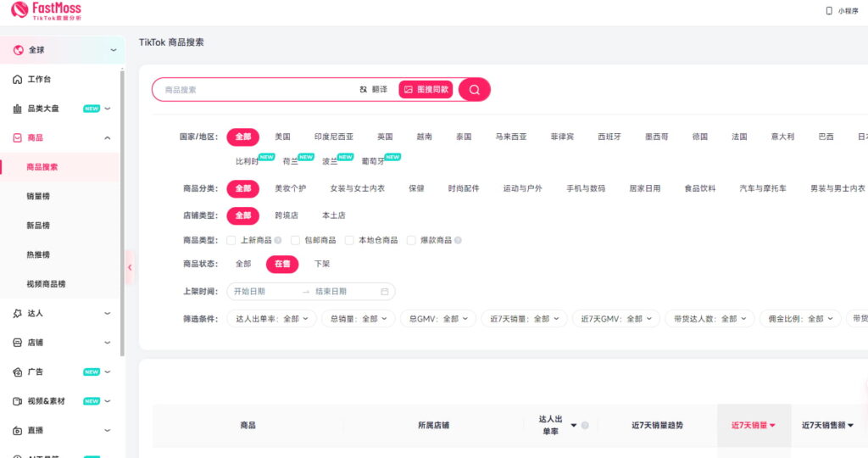
Task: Open 近7天GMV filter dropdown
Action: point(616,319)
